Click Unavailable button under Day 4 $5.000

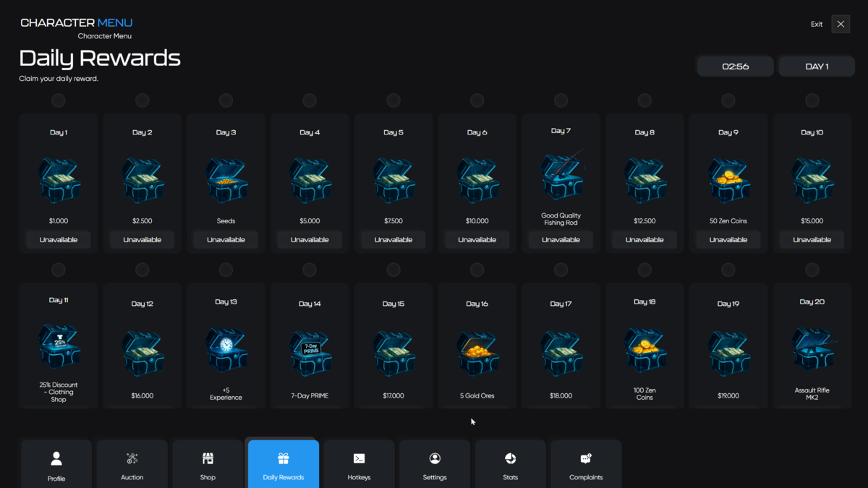click(310, 240)
